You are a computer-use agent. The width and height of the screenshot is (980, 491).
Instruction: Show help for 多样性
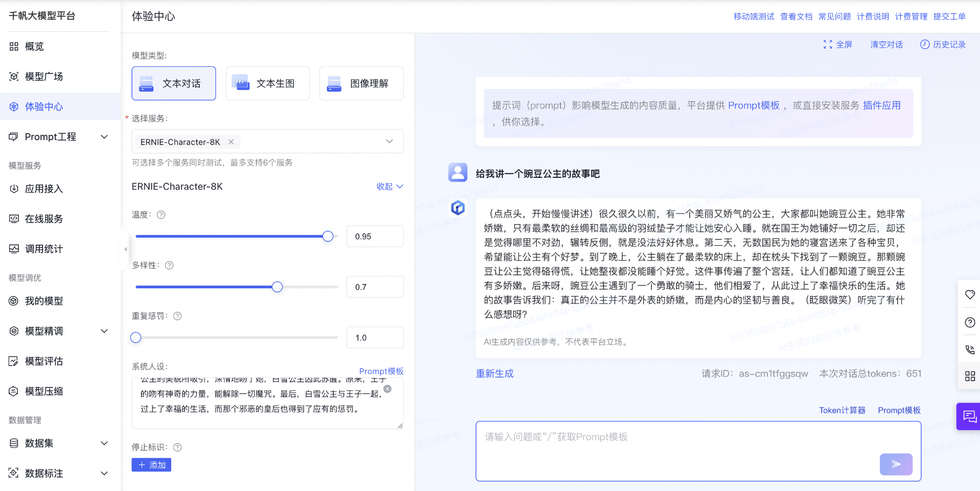[x=169, y=265]
